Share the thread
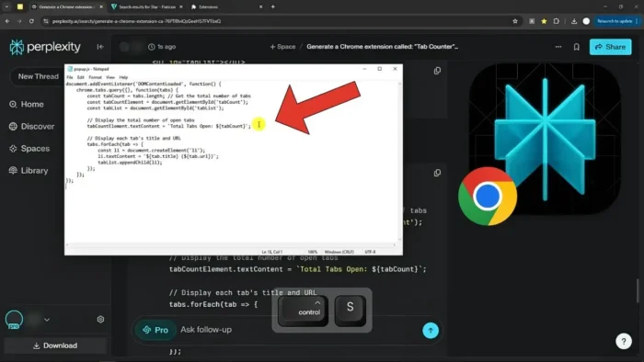 [610, 47]
